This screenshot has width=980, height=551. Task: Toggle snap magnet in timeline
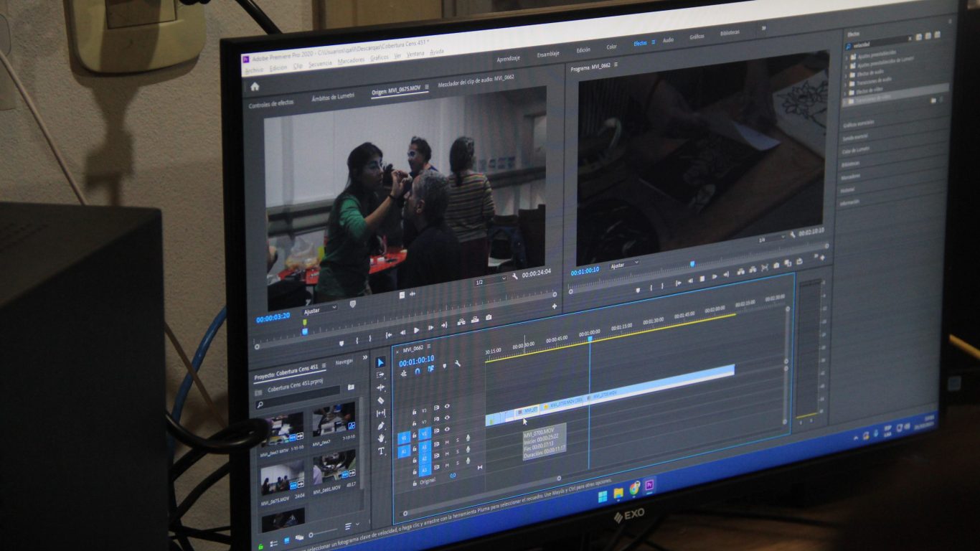click(418, 371)
